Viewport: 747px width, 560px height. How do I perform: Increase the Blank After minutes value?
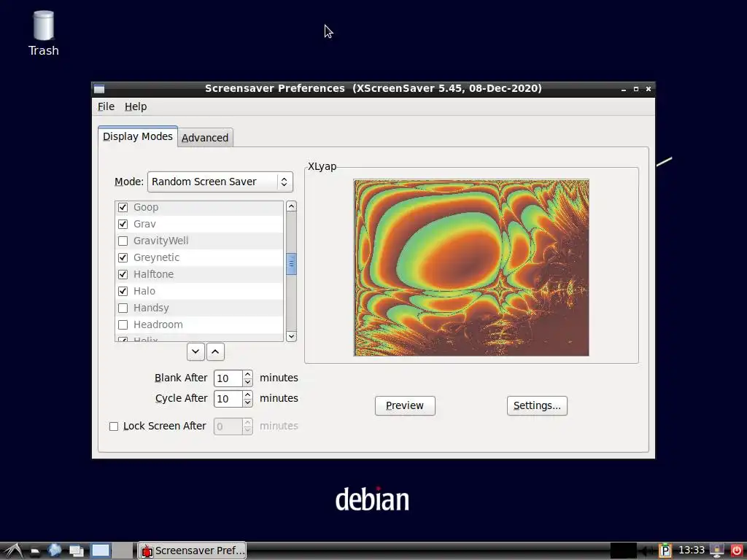point(248,375)
